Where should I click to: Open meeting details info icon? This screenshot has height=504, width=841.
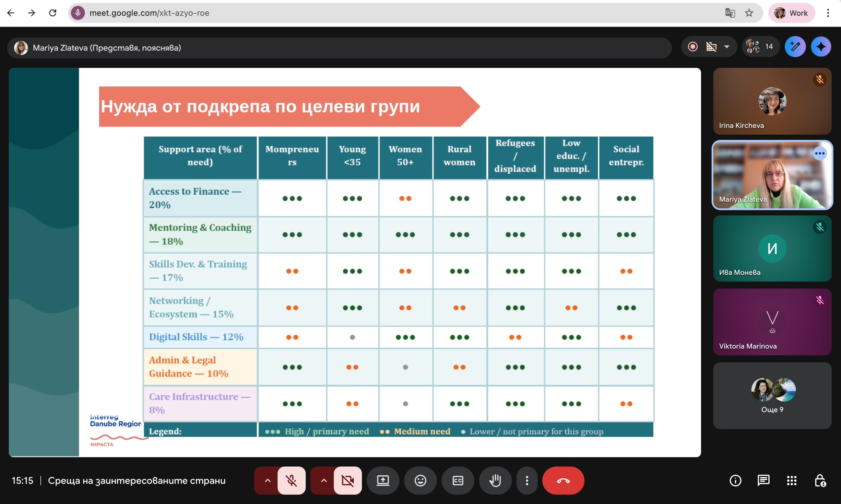(x=735, y=480)
